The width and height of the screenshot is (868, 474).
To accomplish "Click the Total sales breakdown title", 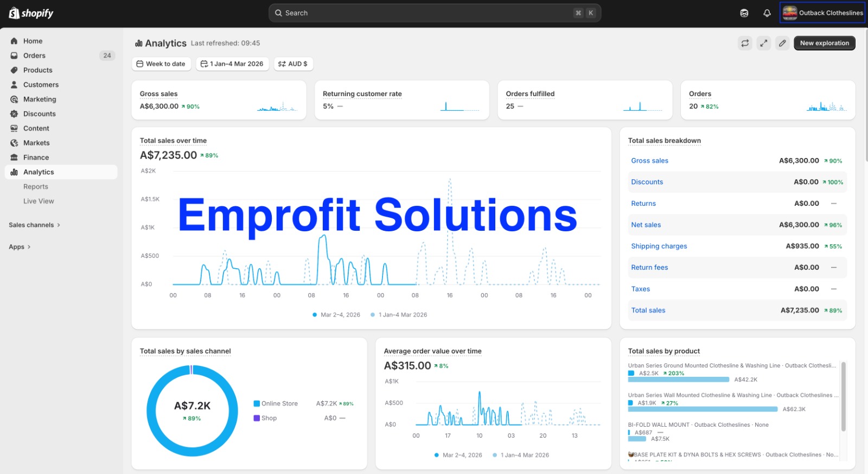I will [x=665, y=141].
